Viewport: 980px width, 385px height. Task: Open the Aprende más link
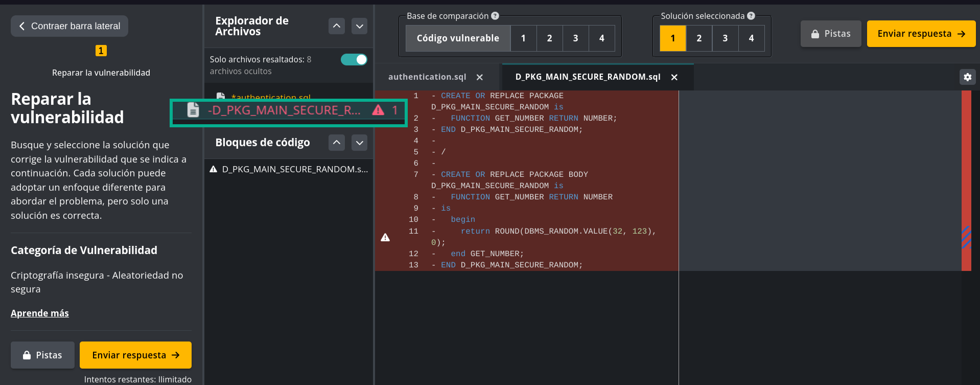point(40,313)
